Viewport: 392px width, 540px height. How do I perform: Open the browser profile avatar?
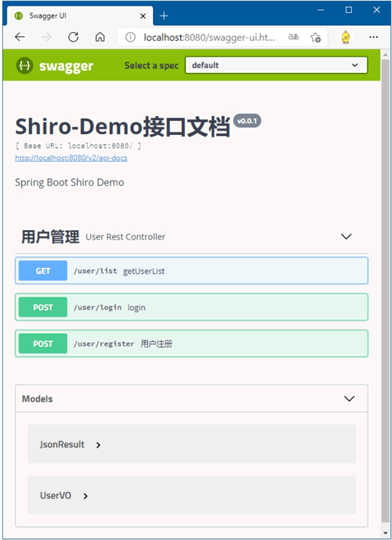click(x=346, y=37)
